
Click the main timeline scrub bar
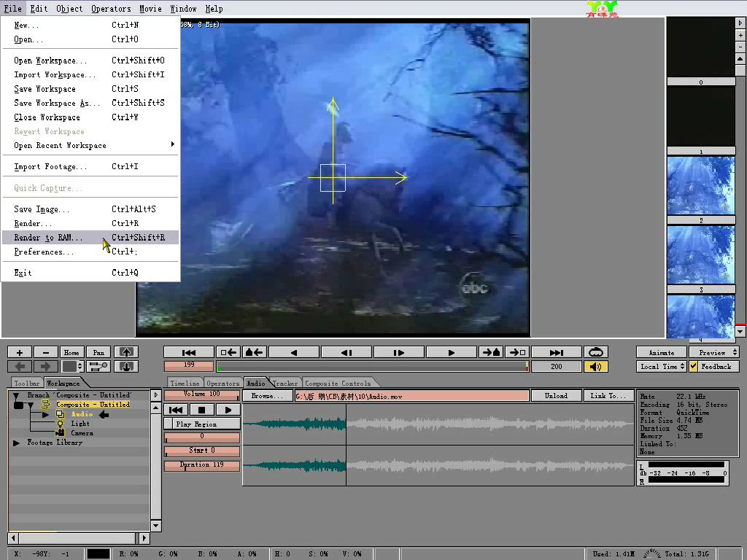pos(373,366)
